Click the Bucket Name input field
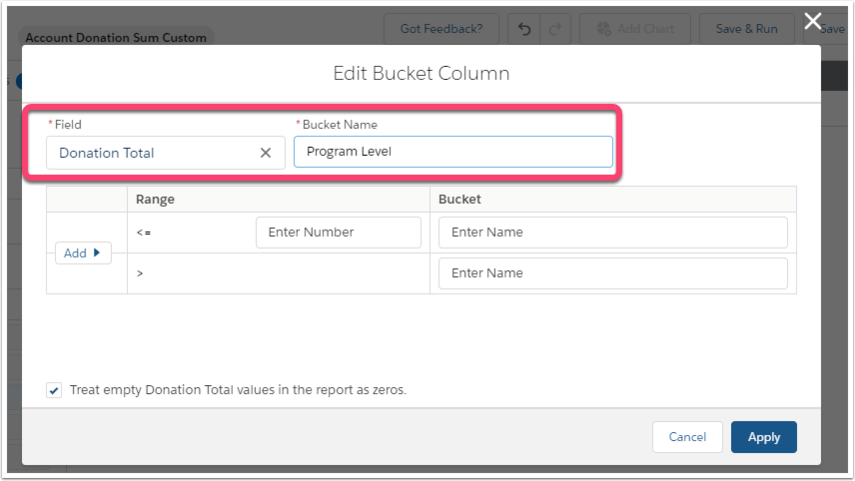The height and width of the screenshot is (481, 855). [x=453, y=152]
